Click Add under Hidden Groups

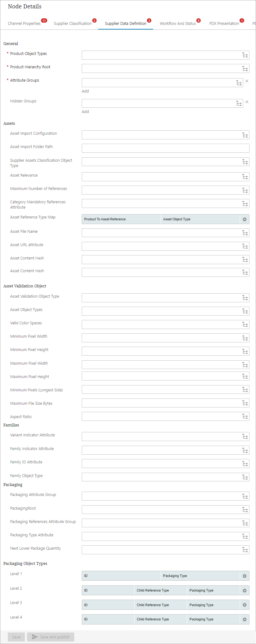click(85, 112)
